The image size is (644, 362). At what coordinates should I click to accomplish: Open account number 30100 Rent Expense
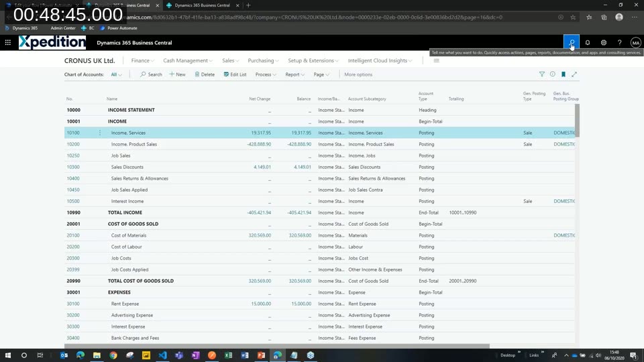73,304
